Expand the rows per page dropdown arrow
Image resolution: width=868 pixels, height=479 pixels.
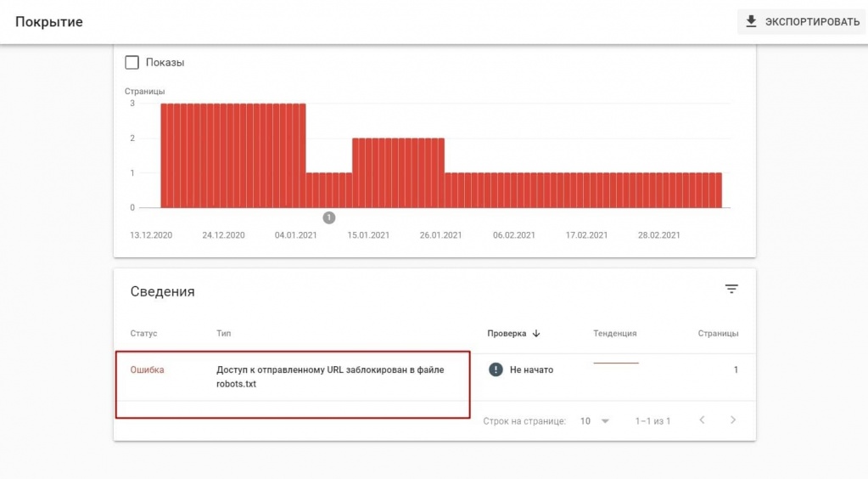pos(605,421)
